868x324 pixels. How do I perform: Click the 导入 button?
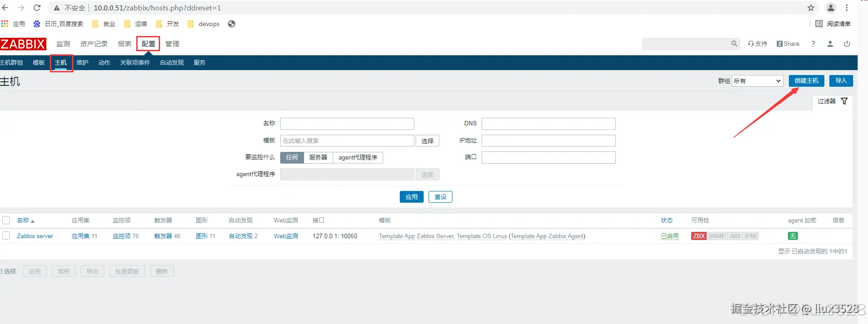coord(841,81)
